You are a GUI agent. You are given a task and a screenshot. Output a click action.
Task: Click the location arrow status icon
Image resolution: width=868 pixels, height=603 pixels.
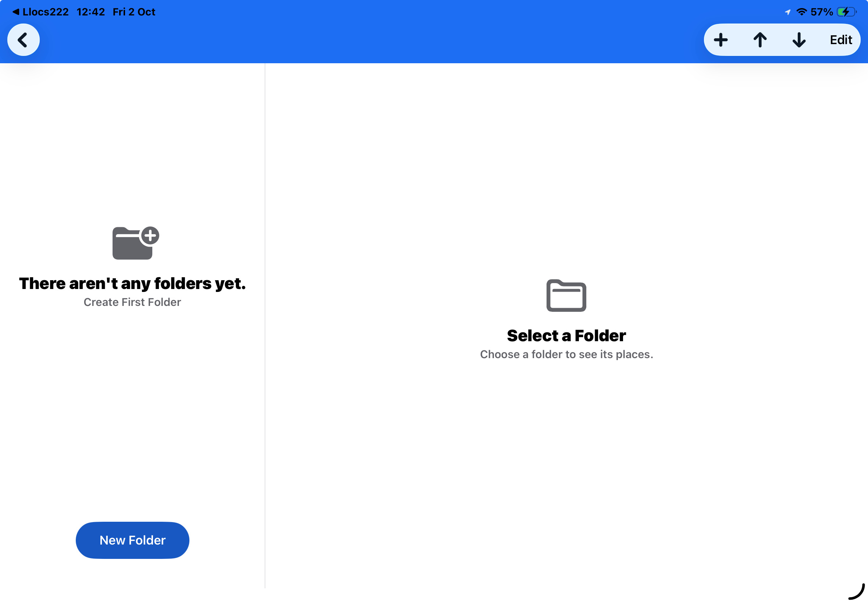787,12
